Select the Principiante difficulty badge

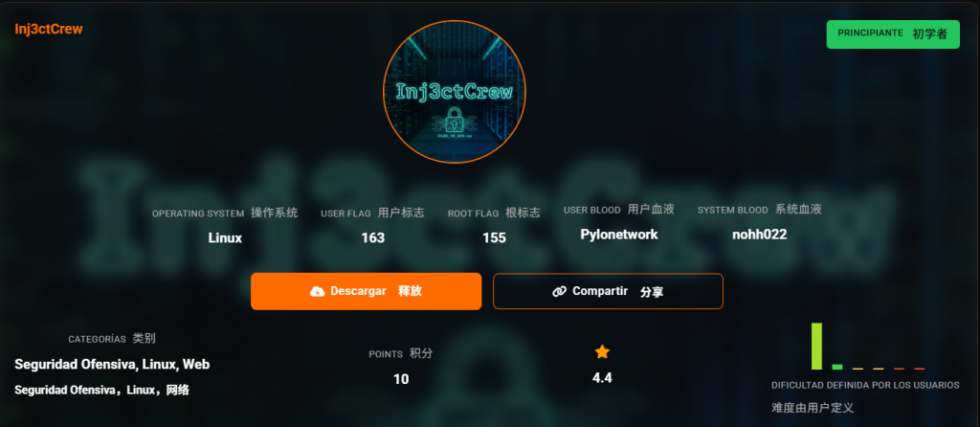(893, 34)
